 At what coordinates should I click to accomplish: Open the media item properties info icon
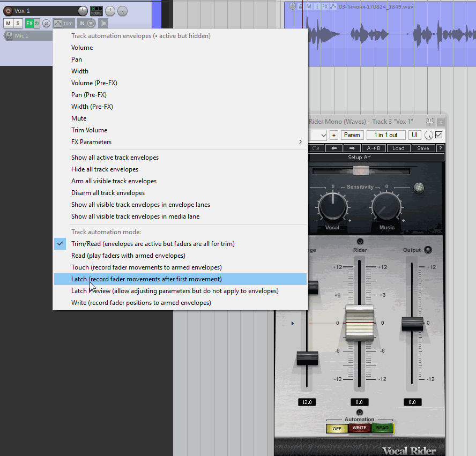[x=317, y=6]
